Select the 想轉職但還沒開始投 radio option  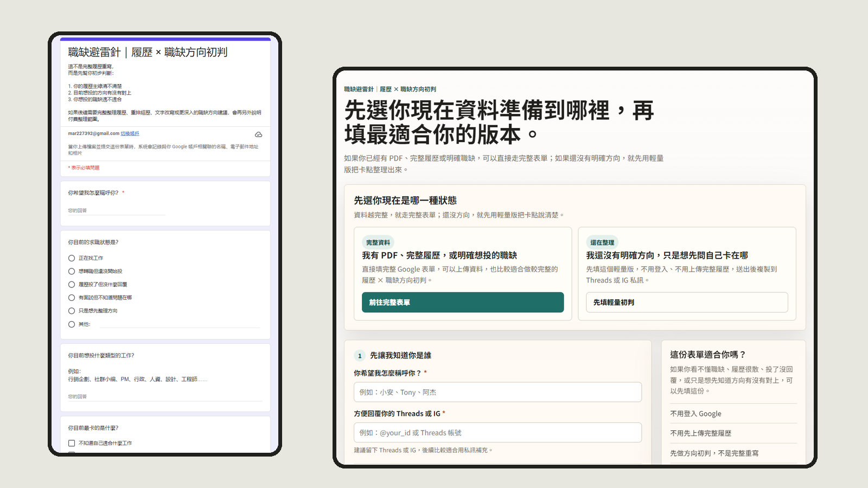[x=72, y=271]
